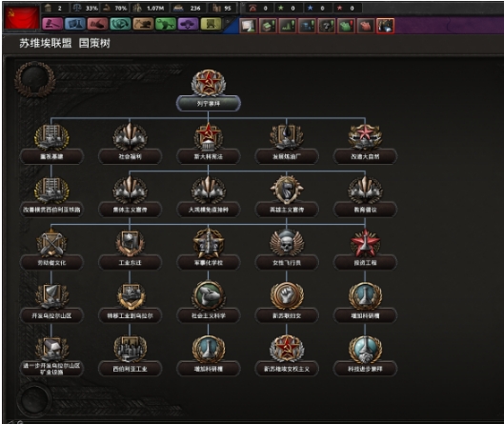Open the green bar chart alert
This screenshot has width=504, height=424.
click(288, 26)
